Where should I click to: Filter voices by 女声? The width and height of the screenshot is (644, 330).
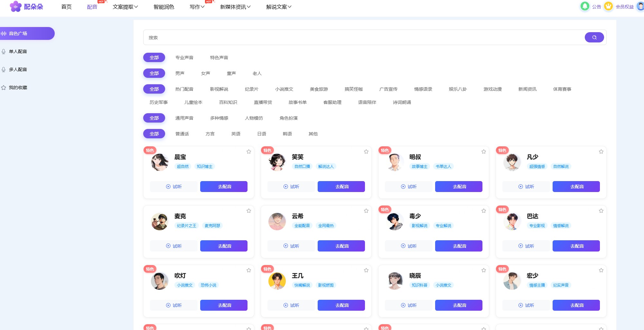point(206,73)
